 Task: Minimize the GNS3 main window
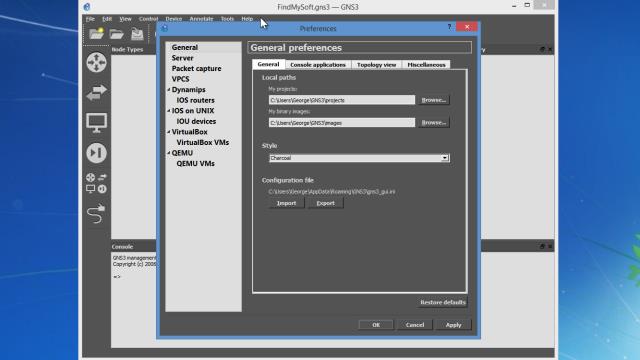coord(514,6)
